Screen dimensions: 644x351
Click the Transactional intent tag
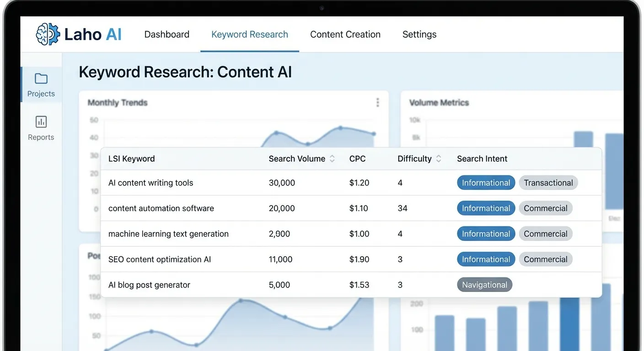[x=548, y=183]
